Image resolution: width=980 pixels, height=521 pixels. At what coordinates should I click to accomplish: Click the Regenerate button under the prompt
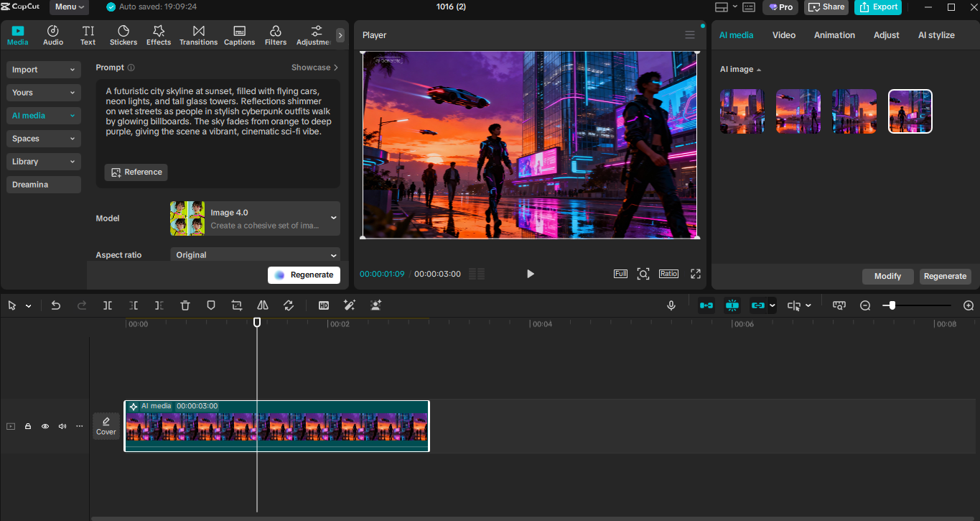coord(304,275)
